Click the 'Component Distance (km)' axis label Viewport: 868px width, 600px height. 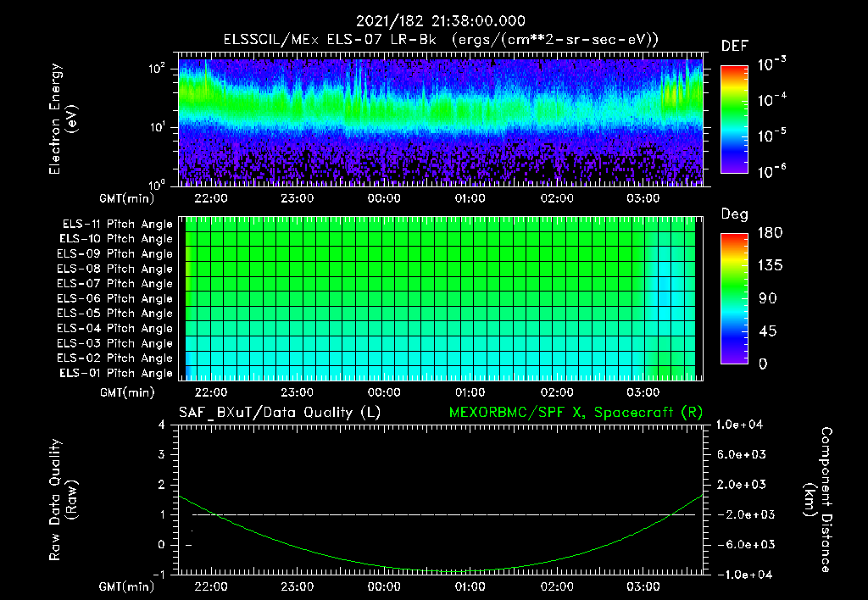point(818,500)
